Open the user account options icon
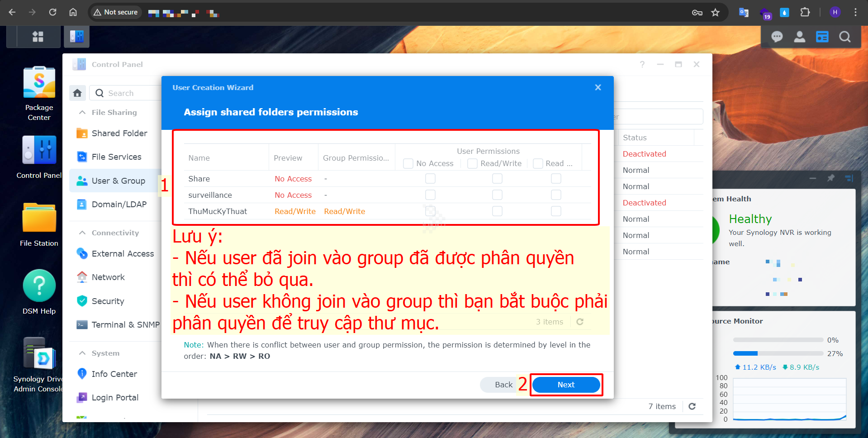The image size is (868, 438). point(799,37)
